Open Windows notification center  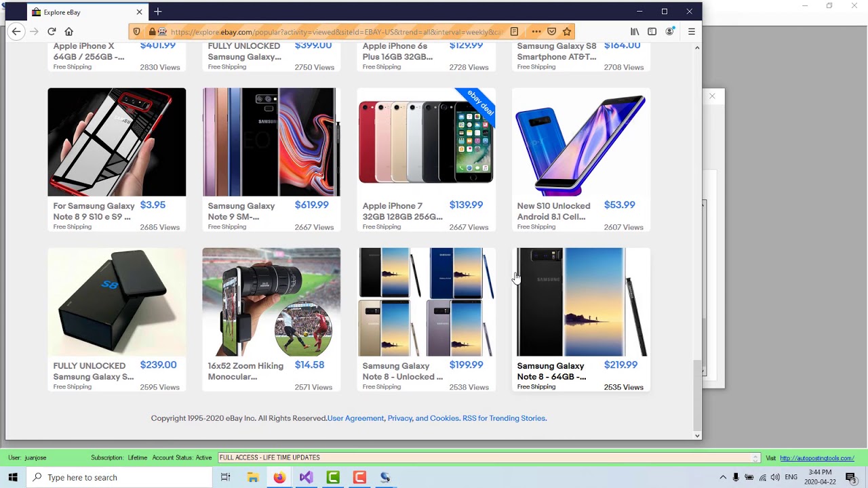[x=851, y=477]
